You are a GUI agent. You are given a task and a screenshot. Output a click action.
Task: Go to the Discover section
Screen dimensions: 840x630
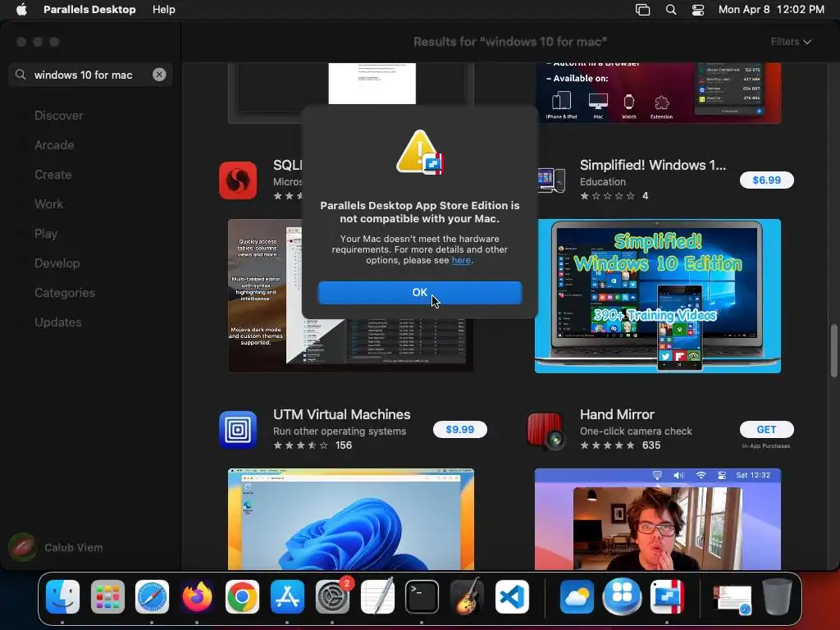click(x=58, y=116)
